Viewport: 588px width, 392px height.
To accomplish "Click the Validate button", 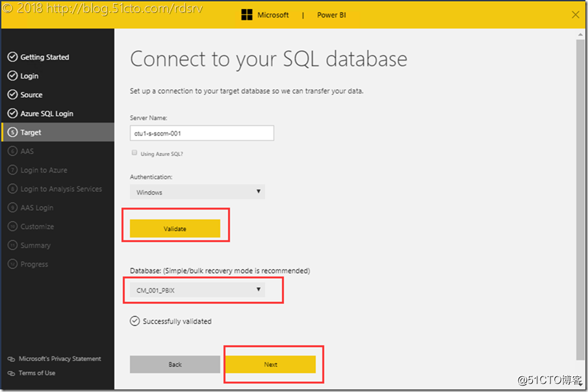I will coord(175,228).
